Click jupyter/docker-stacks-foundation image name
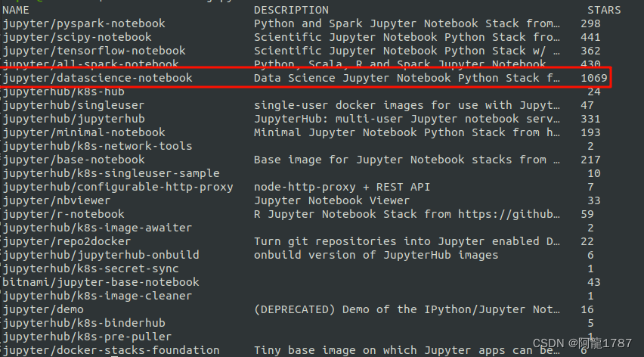The image size is (644, 357). [x=111, y=350]
